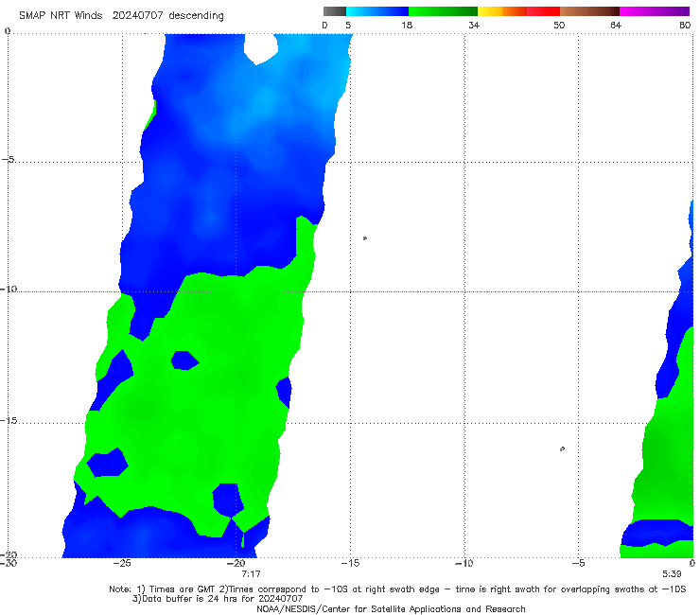Click the date '20240707' in the title
The image size is (700, 615).
137,16
